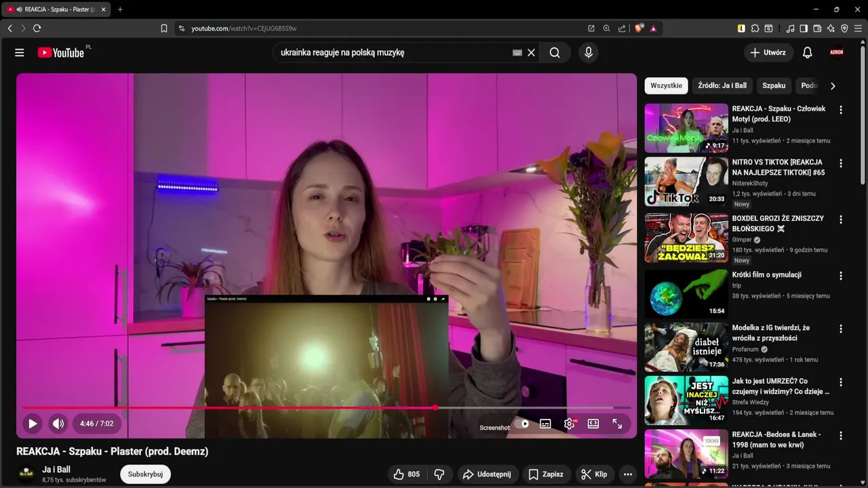868x488 pixels.
Task: Open the music note media control icon
Action: pyautogui.click(x=791, y=28)
